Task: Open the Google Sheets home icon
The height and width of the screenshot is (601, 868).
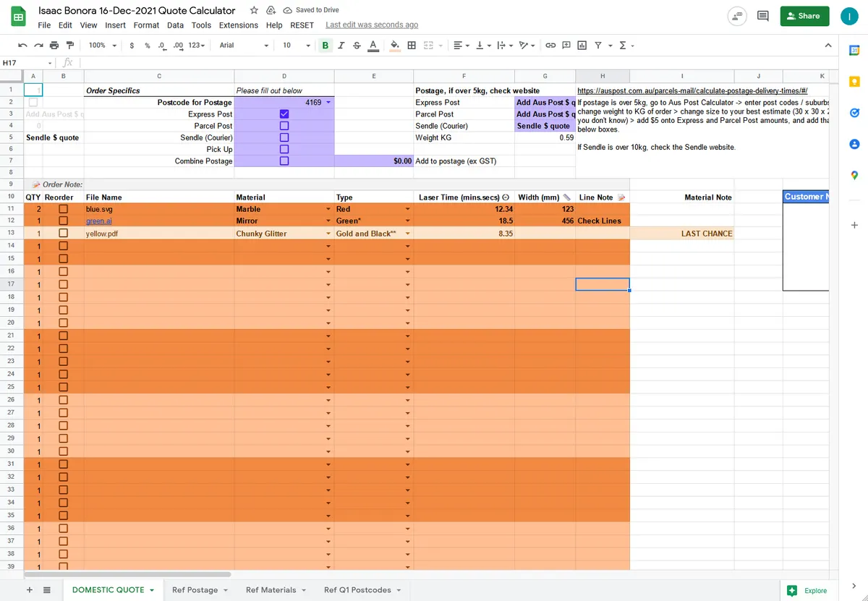Action: [19, 17]
